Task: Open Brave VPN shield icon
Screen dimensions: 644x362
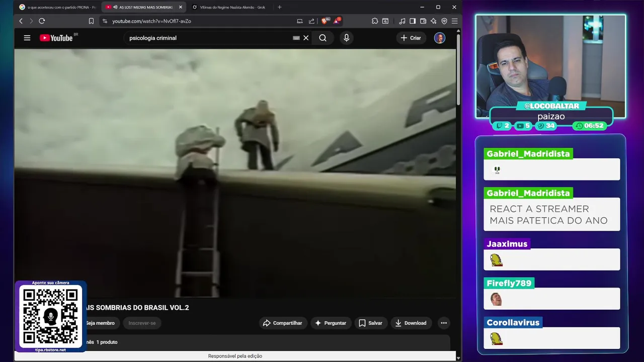Action: [444, 21]
